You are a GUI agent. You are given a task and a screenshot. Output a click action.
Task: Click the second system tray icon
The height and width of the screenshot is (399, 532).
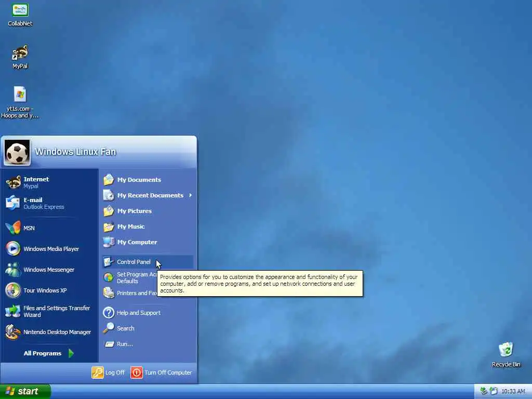494,391
